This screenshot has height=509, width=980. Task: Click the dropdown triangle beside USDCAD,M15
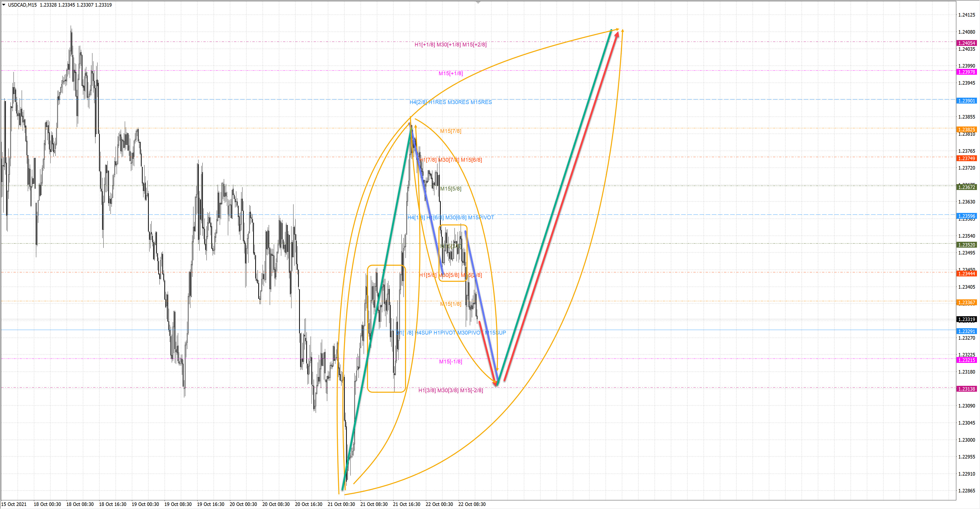4,5
